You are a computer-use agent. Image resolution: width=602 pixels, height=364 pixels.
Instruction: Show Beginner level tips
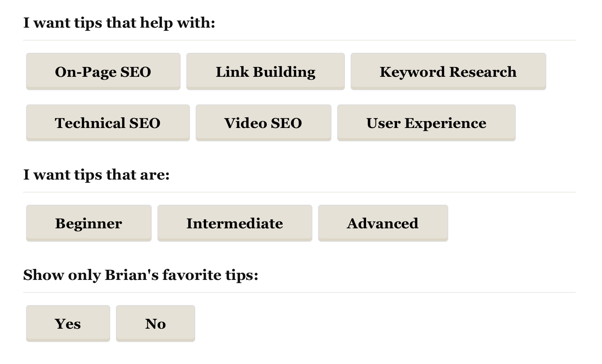point(89,223)
